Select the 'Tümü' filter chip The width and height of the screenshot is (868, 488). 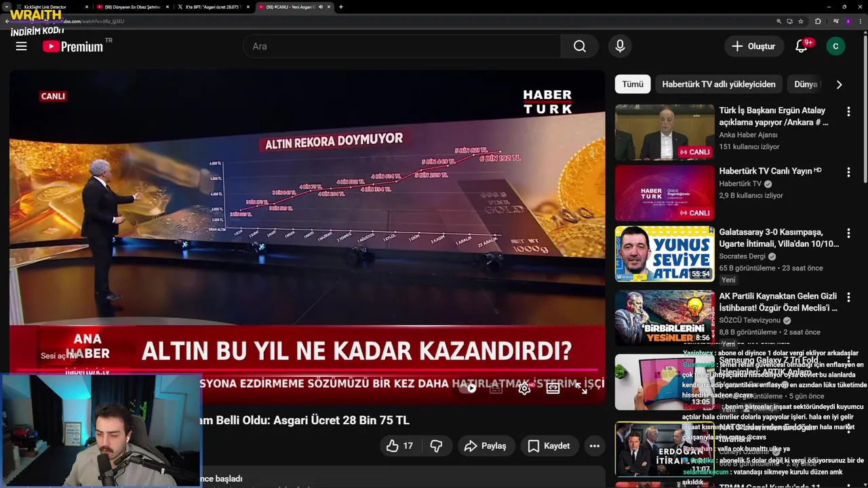click(633, 84)
